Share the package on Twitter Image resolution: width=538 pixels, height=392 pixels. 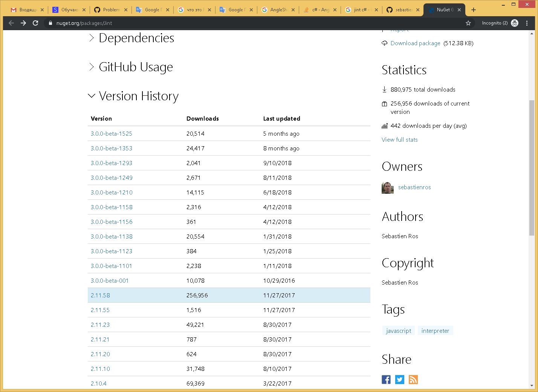click(x=399, y=380)
